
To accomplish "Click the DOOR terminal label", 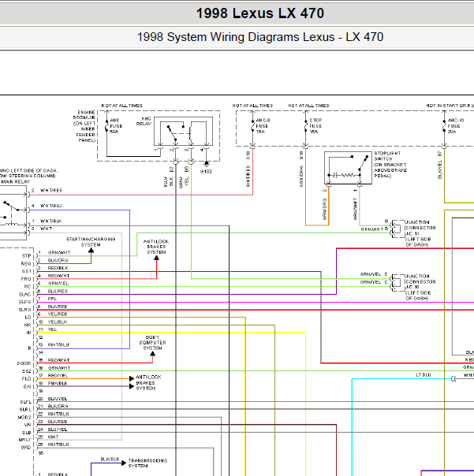I will point(24,363).
